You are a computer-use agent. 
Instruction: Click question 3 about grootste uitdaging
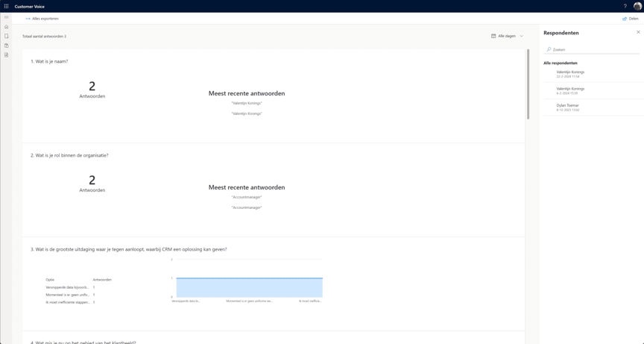click(128, 249)
